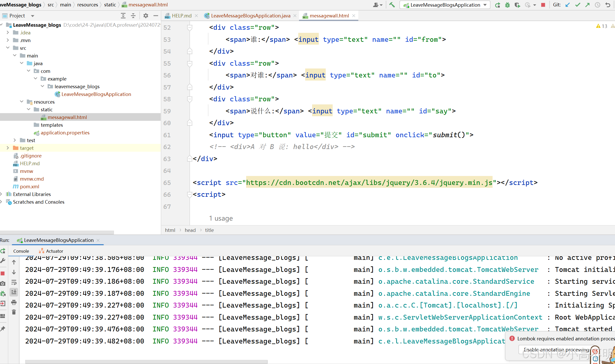The image size is (615, 364).
Task: Open profiler dropdown arrow in top toolbar
Action: pos(535,5)
